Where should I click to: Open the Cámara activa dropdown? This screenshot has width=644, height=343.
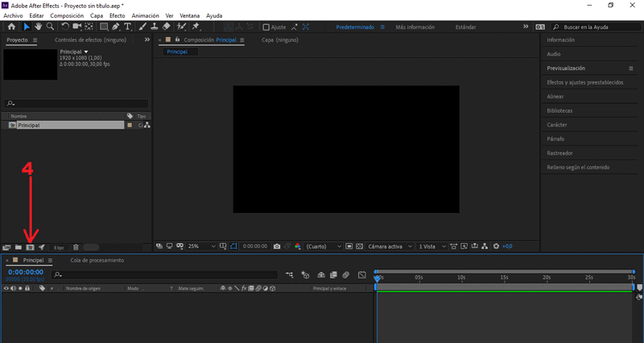[x=389, y=246]
